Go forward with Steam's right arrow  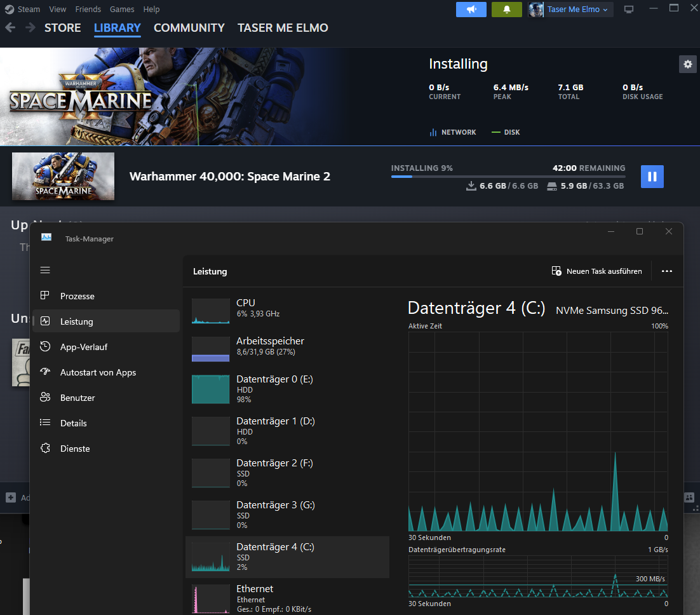tap(30, 28)
